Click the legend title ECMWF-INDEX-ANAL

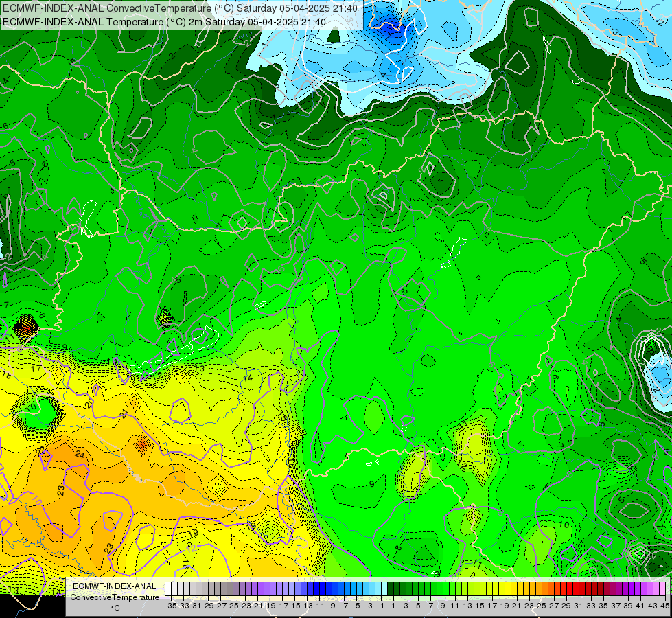[115, 586]
